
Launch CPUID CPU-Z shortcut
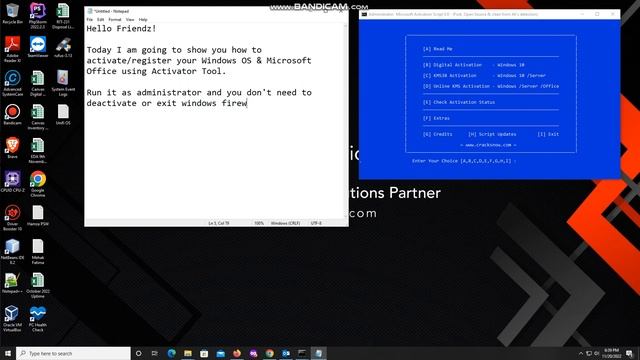[12, 182]
